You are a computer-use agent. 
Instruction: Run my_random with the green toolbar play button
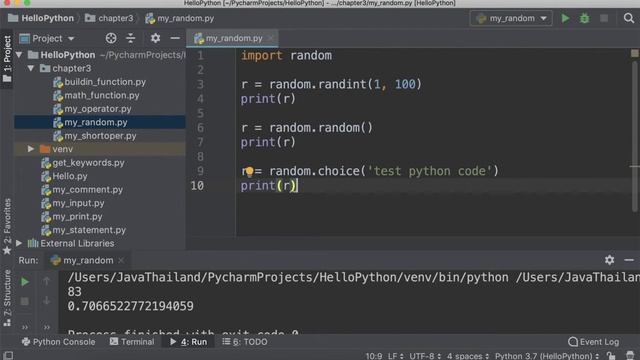point(565,18)
